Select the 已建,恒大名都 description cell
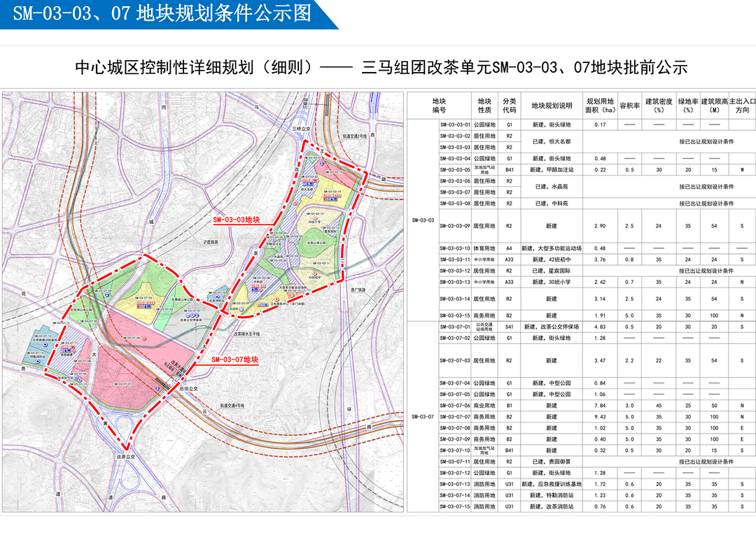This screenshot has width=756, height=540. [x=552, y=141]
